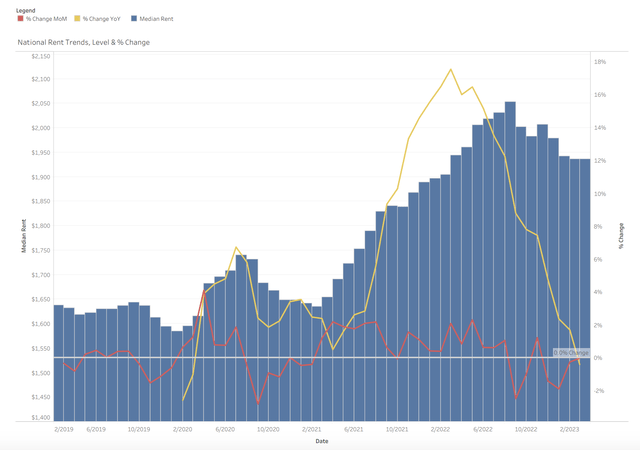Click the vertical 'Median Rent' axis title
Image resolution: width=640 pixels, height=450 pixels.
(x=24, y=236)
